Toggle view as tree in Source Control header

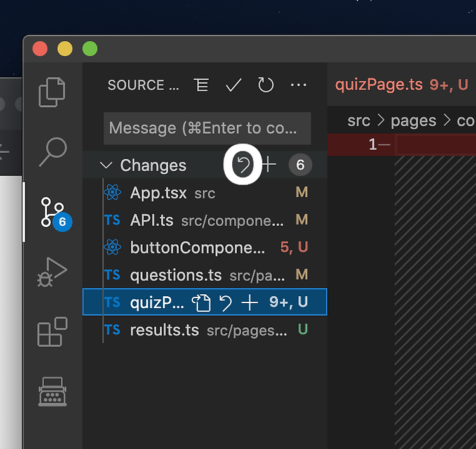[x=201, y=84]
